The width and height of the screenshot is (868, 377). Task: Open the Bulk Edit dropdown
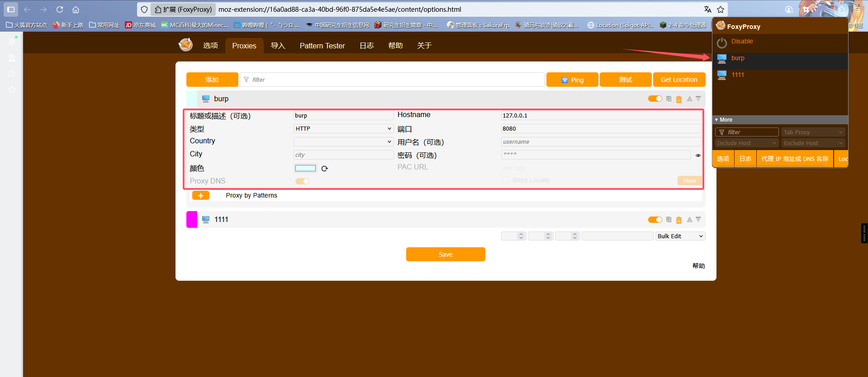[x=680, y=236]
